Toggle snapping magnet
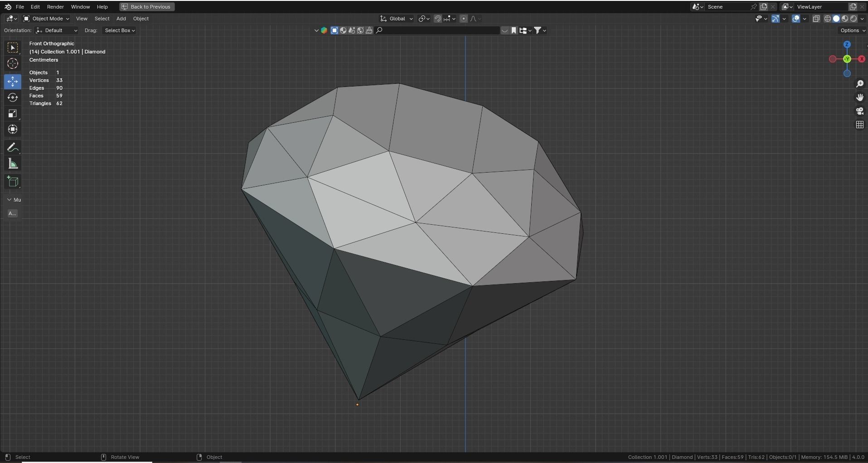This screenshot has width=868, height=463. click(x=438, y=19)
